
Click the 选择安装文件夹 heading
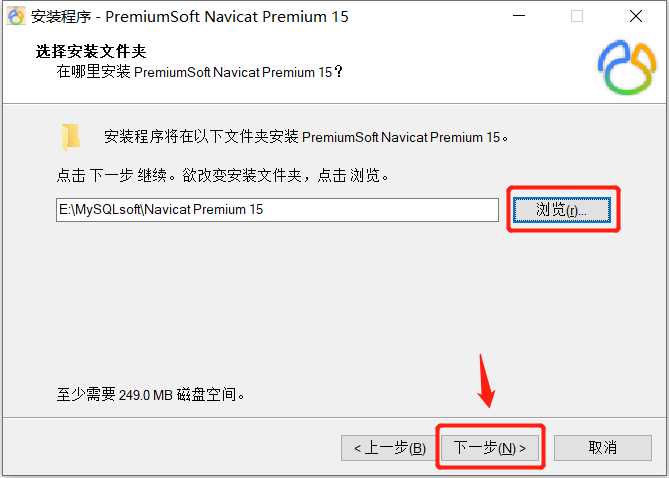click(91, 52)
